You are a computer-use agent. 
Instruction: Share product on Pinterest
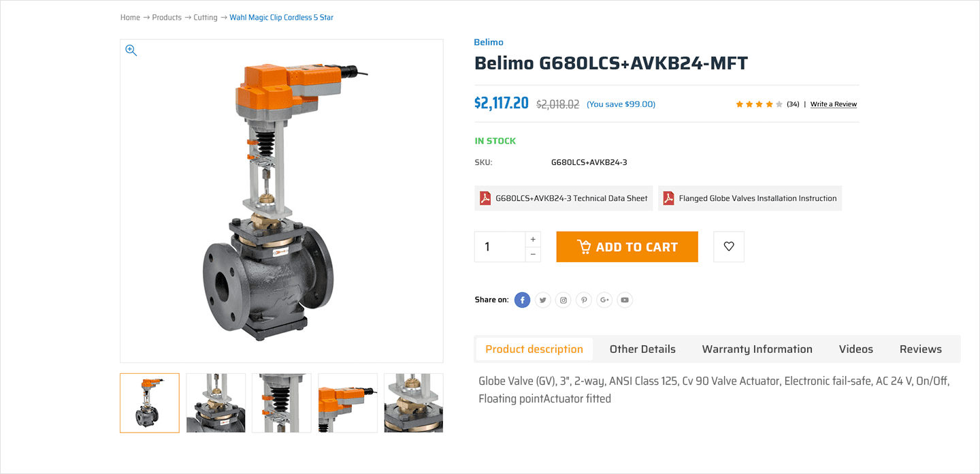click(583, 300)
